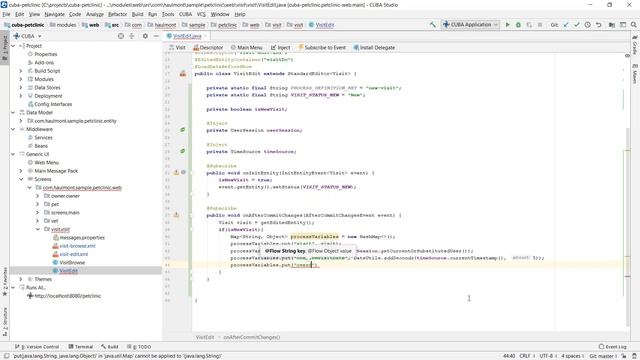Viewport: 640px width, 360px height.
Task: Collapse the Middleware node
Action: click(x=13, y=129)
